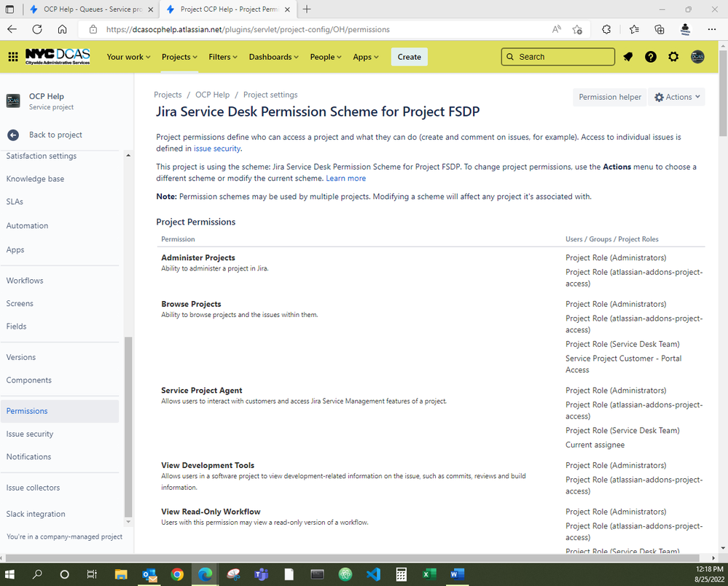Open Visual Studio Code from taskbar
The image size is (728, 586).
point(373,574)
